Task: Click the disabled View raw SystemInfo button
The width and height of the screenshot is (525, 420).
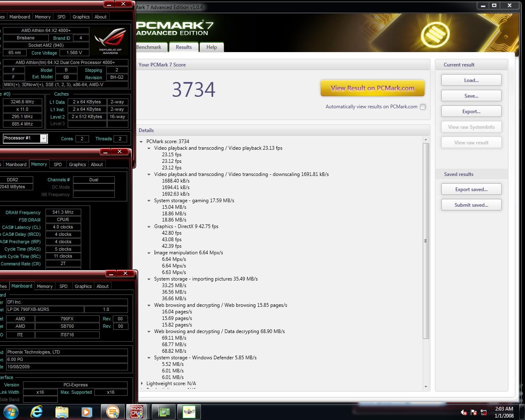Action: pos(471,127)
